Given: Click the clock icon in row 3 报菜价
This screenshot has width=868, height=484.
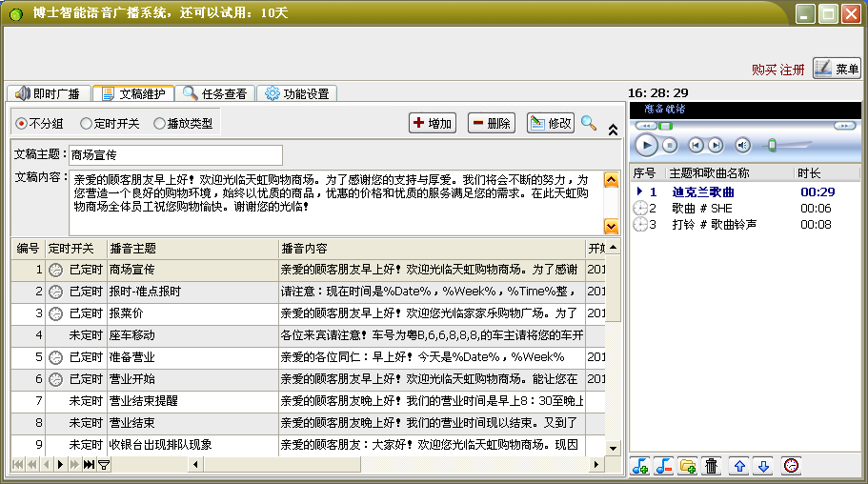Looking at the screenshot, I should 56,314.
